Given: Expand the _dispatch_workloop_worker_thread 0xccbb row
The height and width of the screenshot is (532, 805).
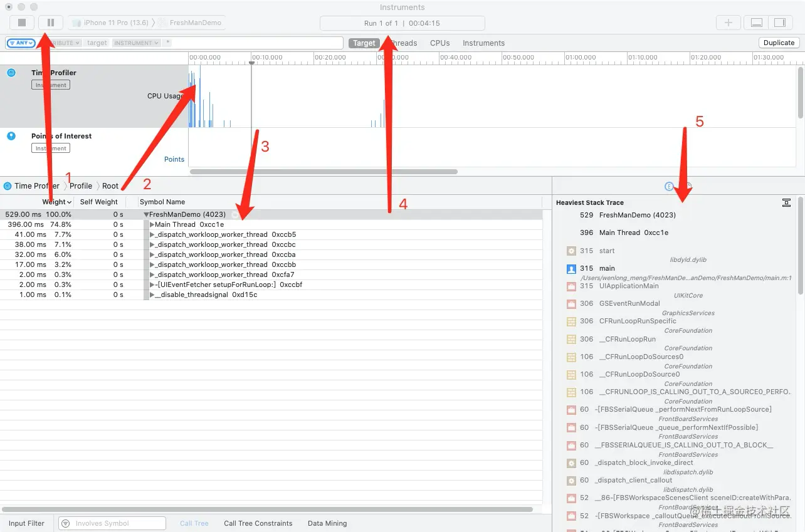Looking at the screenshot, I should coord(152,264).
